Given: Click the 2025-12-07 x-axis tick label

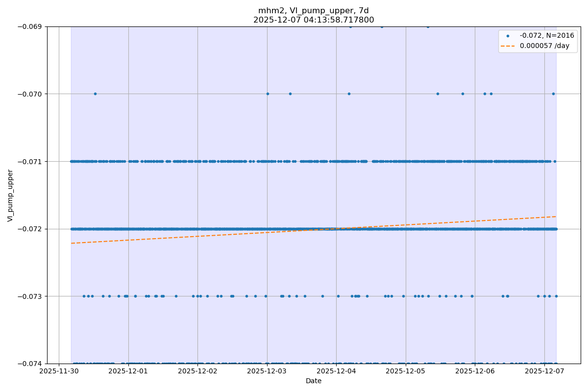Looking at the screenshot, I should [x=544, y=371].
